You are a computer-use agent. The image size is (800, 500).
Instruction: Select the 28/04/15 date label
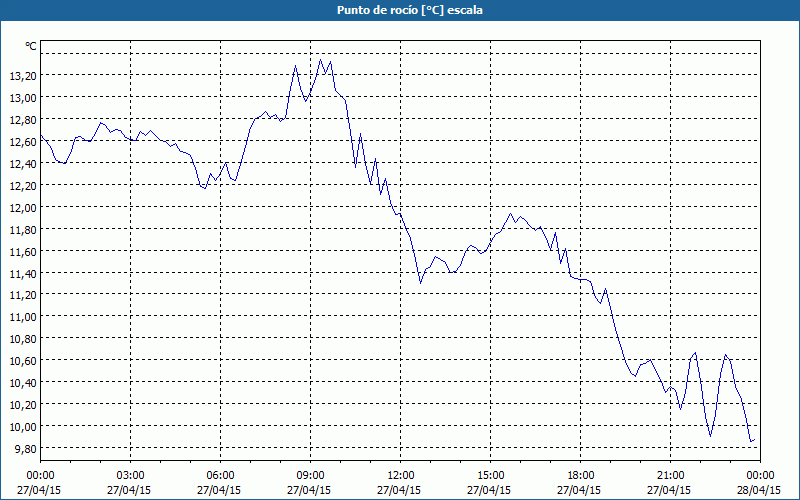(x=760, y=490)
